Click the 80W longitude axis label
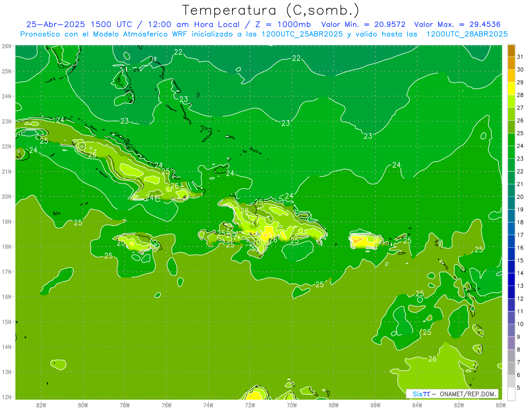 (x=82, y=404)
